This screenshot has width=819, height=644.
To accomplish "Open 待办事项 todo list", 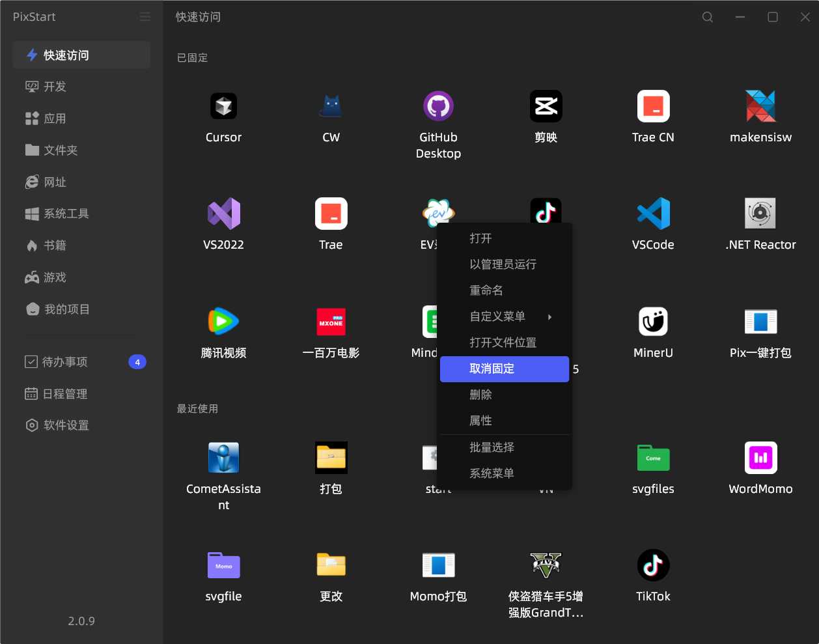I will pos(81,362).
